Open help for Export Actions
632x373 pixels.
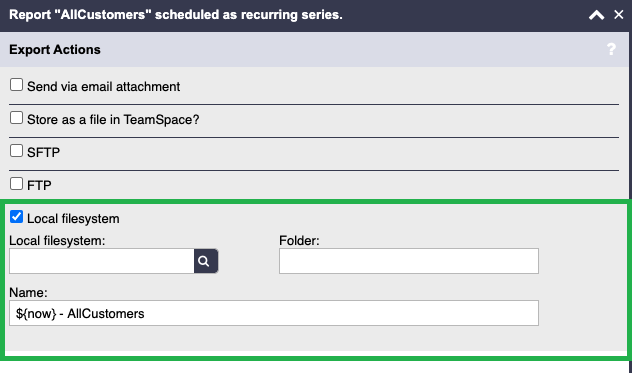pyautogui.click(x=611, y=49)
